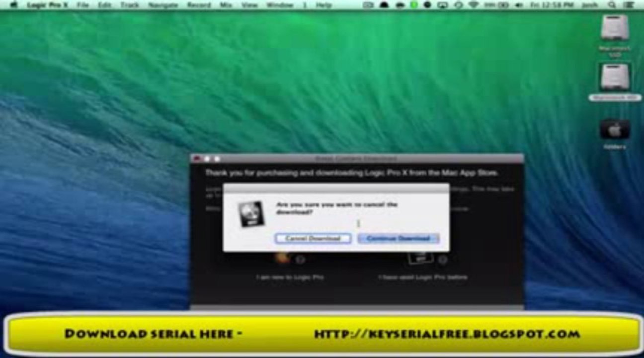Click the AirPlay display icon in menu bar
644x358 pixels.
[x=442, y=5]
